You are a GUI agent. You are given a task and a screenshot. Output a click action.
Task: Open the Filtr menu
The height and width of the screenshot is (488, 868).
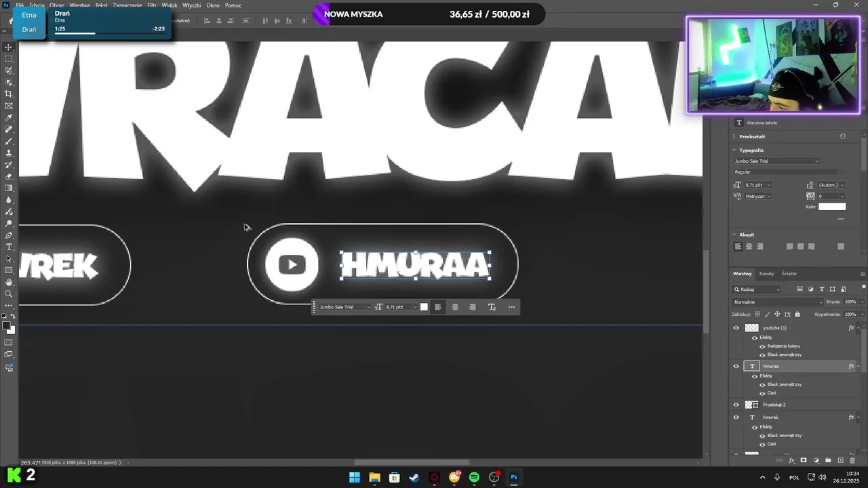(152, 5)
